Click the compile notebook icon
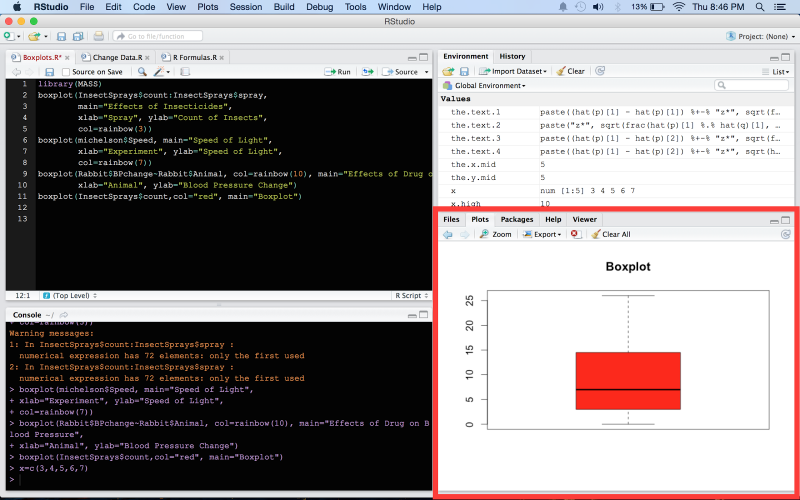Image resolution: width=800 pixels, height=500 pixels. pyautogui.click(x=187, y=72)
